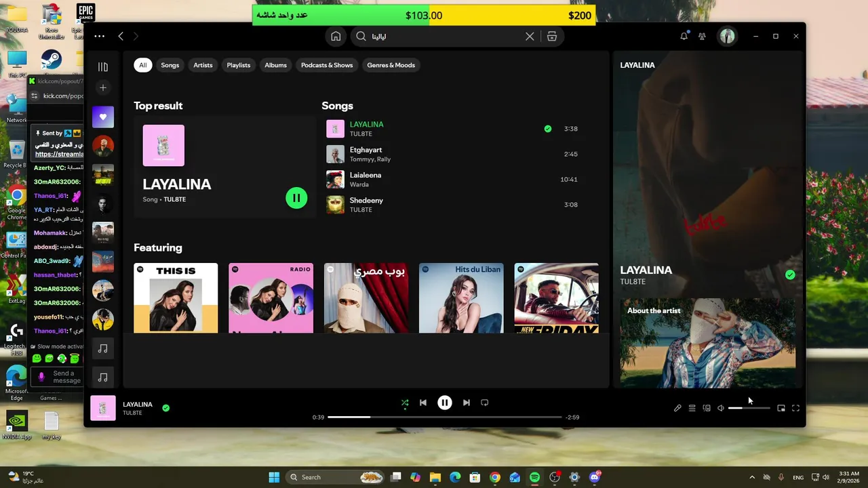
Task: Pause the top result LAYALINA
Action: 296,198
